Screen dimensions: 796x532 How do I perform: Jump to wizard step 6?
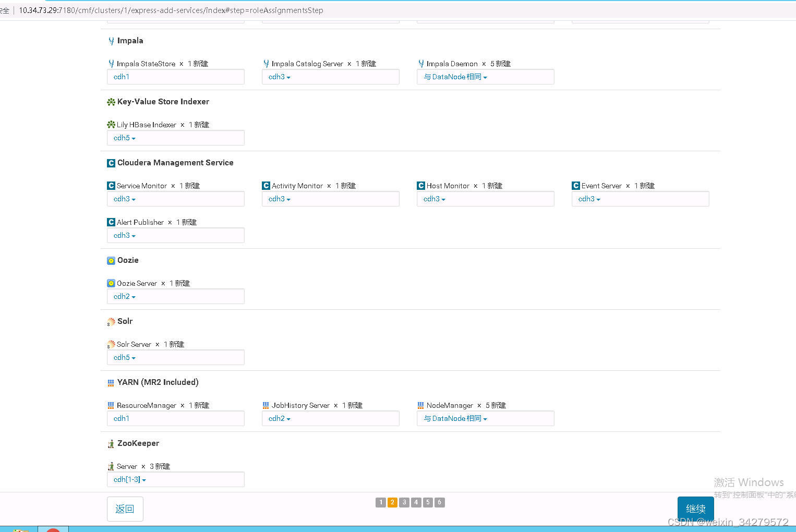tap(440, 502)
